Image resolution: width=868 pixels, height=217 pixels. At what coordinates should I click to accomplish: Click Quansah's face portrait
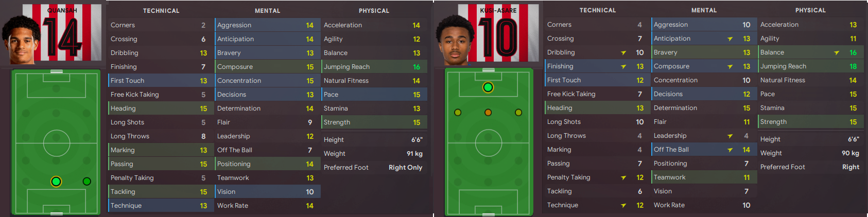pos(21,40)
